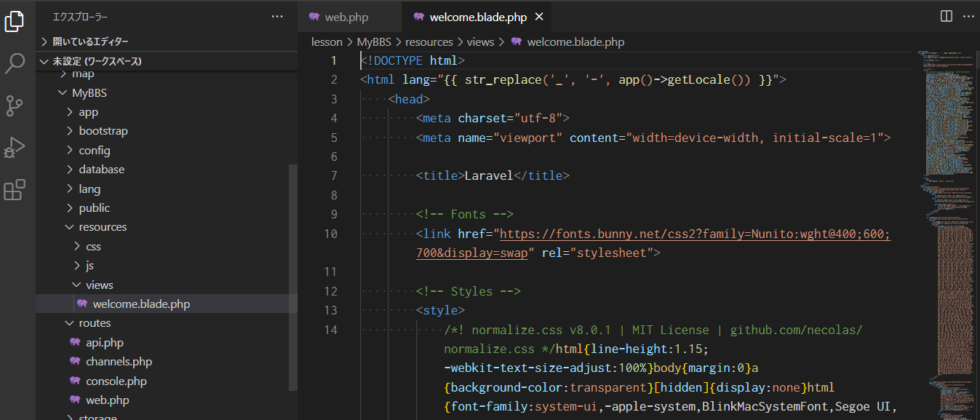
Task: Open the Search view icon
Action: (15, 64)
